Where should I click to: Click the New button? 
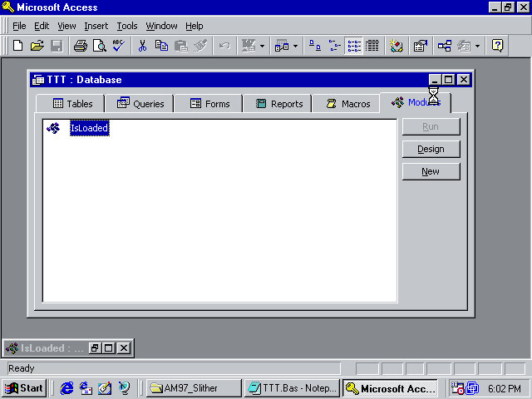[x=431, y=171]
